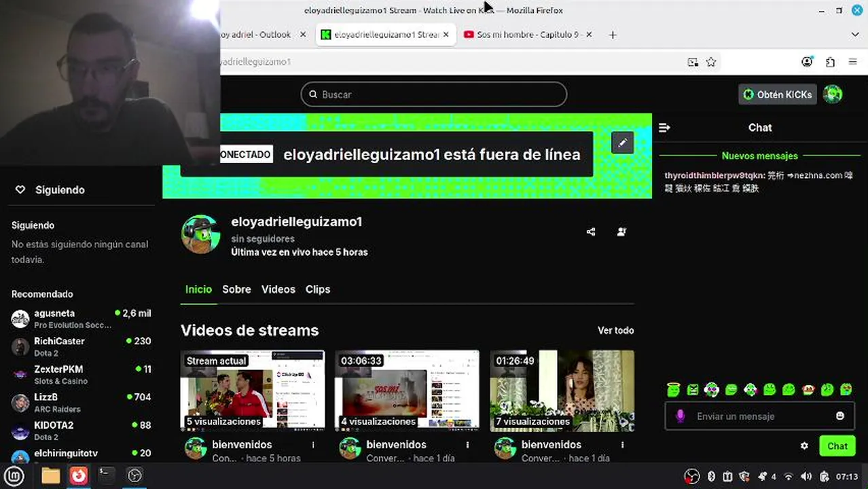Click OBS tray icon with red dot

pos(691,476)
